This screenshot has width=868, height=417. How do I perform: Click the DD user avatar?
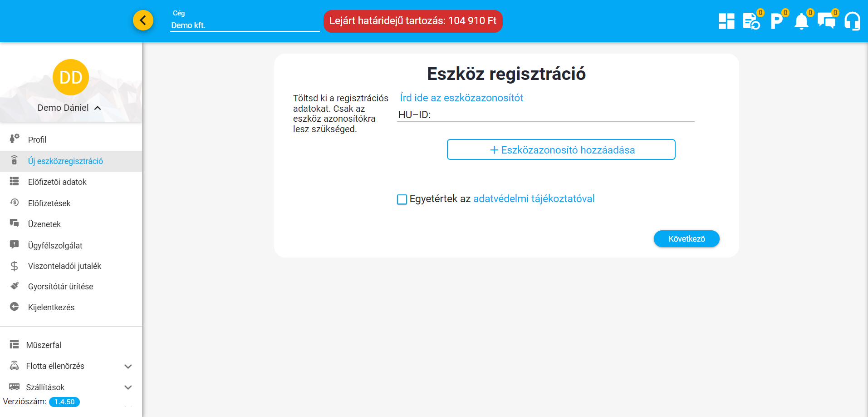[71, 77]
